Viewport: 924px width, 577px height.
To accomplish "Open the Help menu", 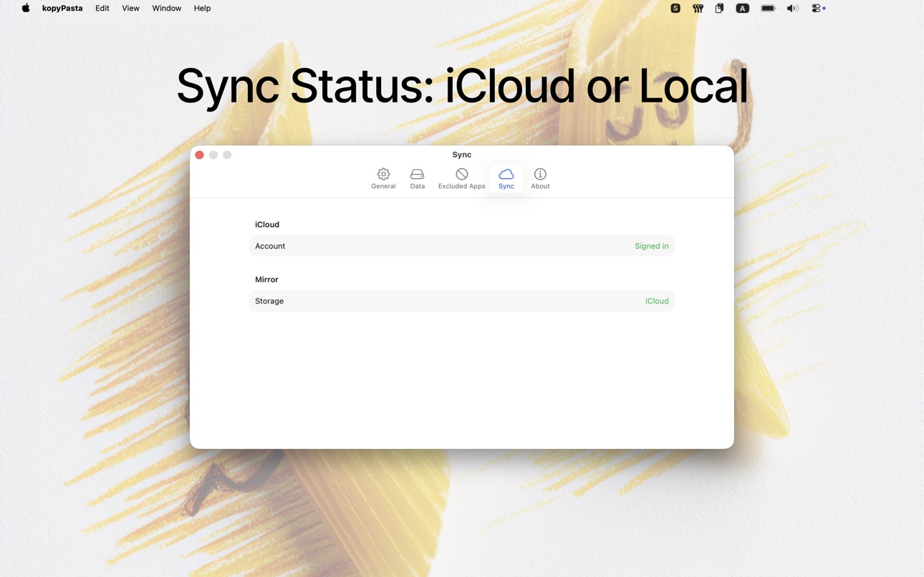I will coord(202,9).
